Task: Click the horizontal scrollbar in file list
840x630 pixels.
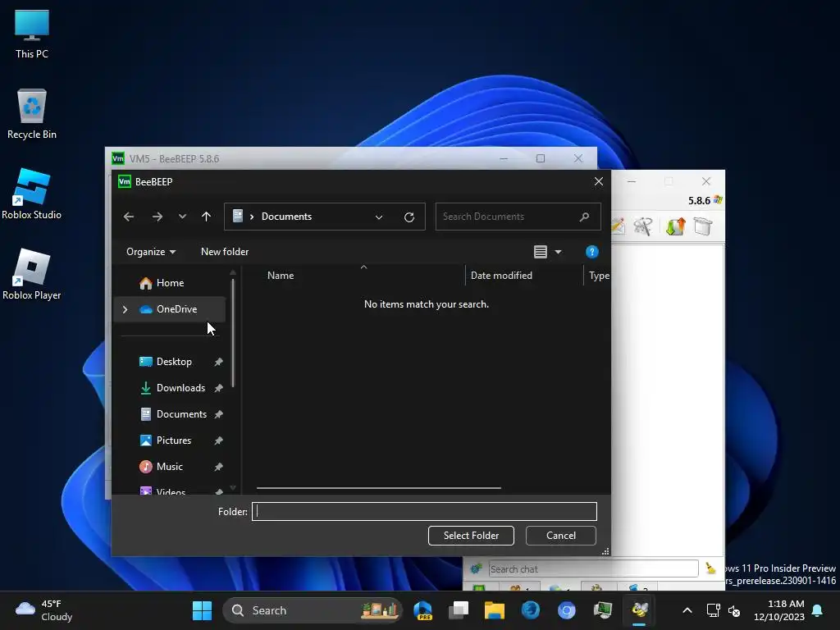Action: pyautogui.click(x=379, y=488)
